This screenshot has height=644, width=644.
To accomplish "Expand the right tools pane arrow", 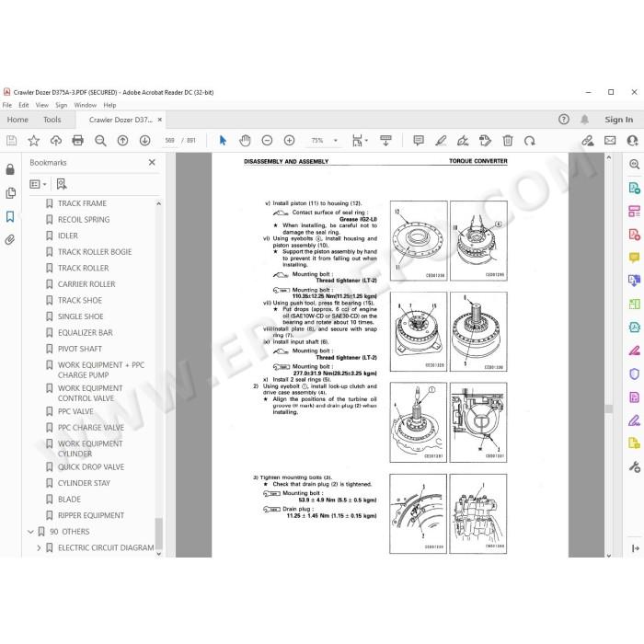I will point(635,548).
